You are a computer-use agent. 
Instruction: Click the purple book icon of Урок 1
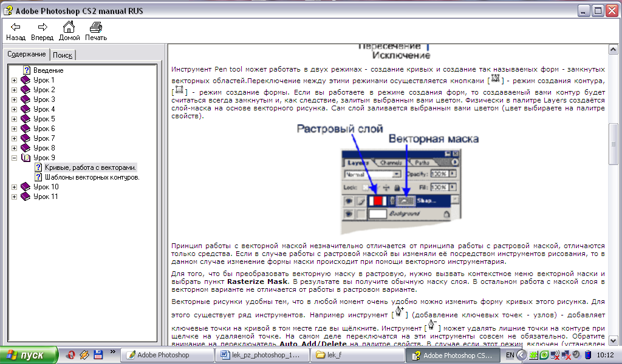26,79
